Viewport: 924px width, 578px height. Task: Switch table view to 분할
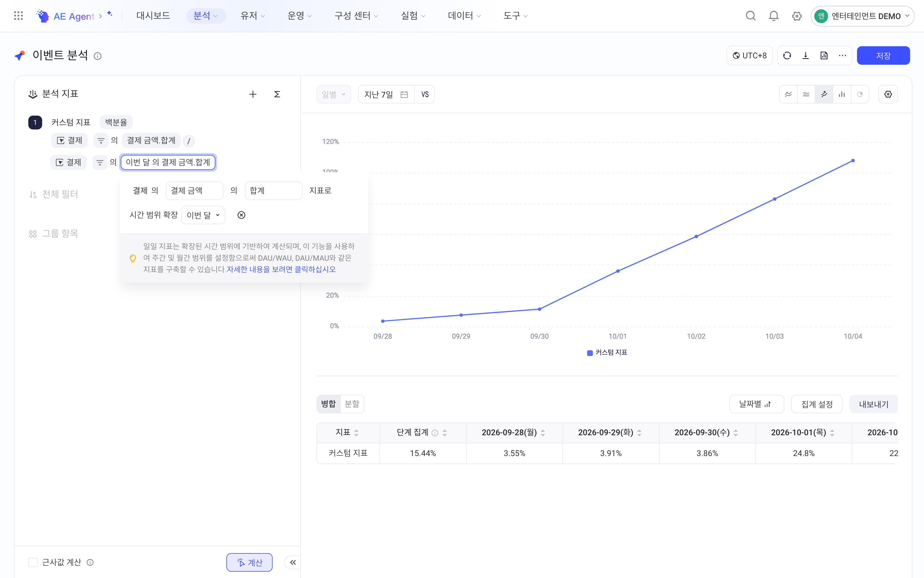[x=352, y=404]
